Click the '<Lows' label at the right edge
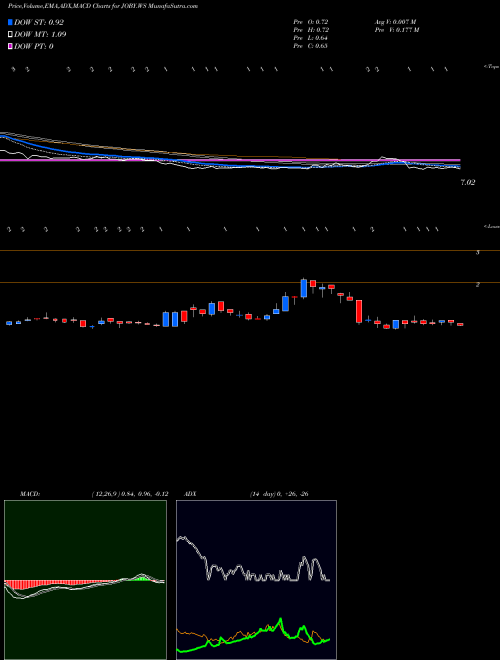Screen dimensions: 500x660 [492, 226]
